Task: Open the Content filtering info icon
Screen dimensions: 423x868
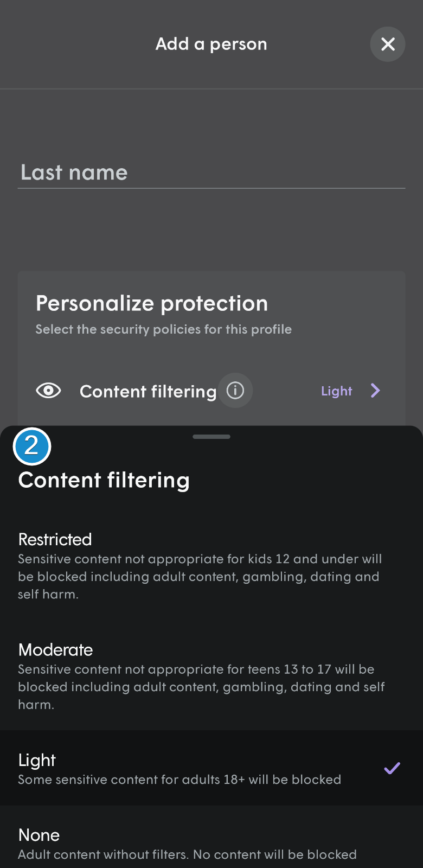Action: (235, 391)
